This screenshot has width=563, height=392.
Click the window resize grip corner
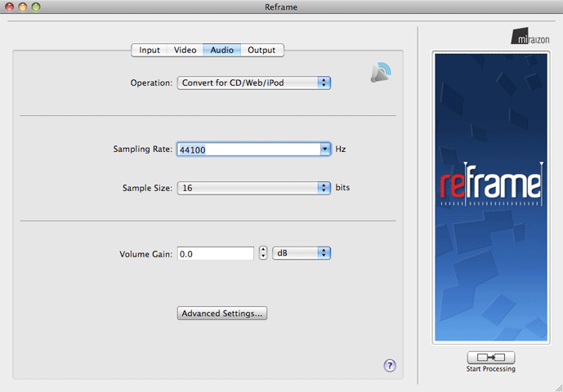(558, 387)
